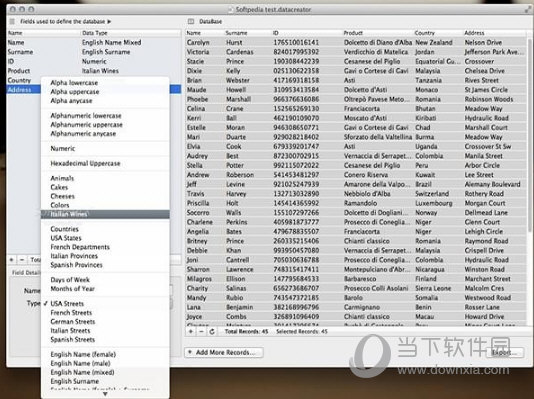
Task: Sort database by the Country column header
Action: (x=438, y=33)
